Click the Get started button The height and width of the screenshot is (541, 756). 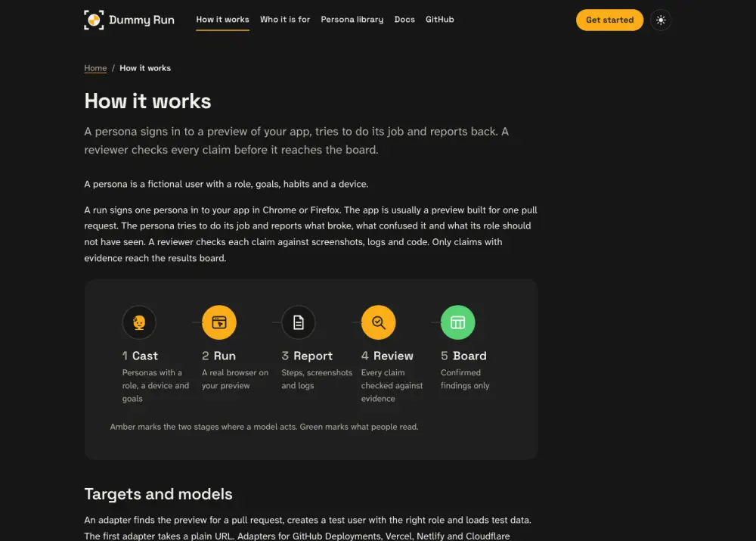(609, 20)
